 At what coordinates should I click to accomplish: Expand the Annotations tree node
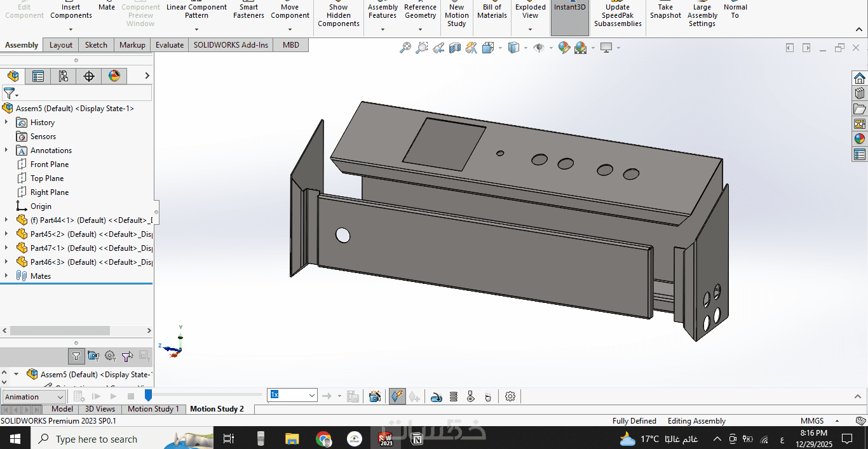pyautogui.click(x=6, y=151)
